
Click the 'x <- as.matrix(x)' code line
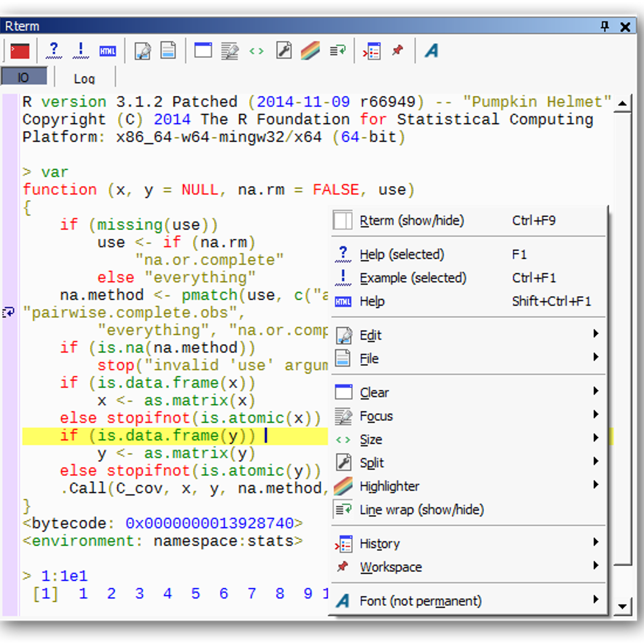pyautogui.click(x=177, y=401)
